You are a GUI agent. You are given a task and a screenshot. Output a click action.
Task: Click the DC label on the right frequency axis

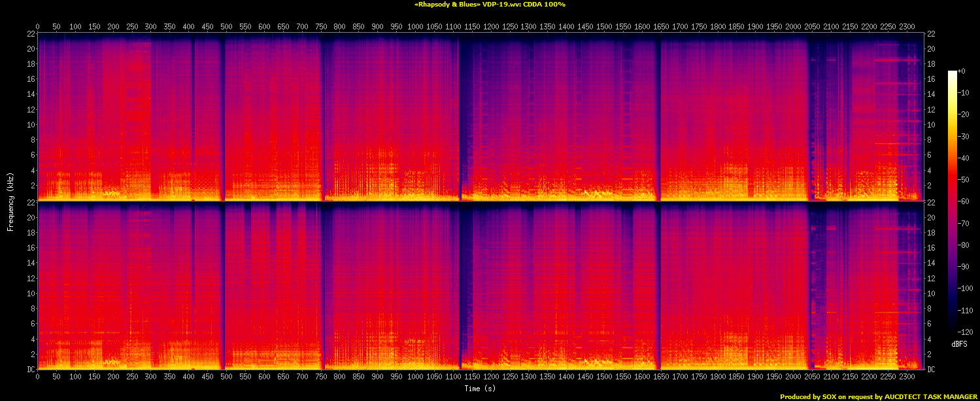[931, 370]
